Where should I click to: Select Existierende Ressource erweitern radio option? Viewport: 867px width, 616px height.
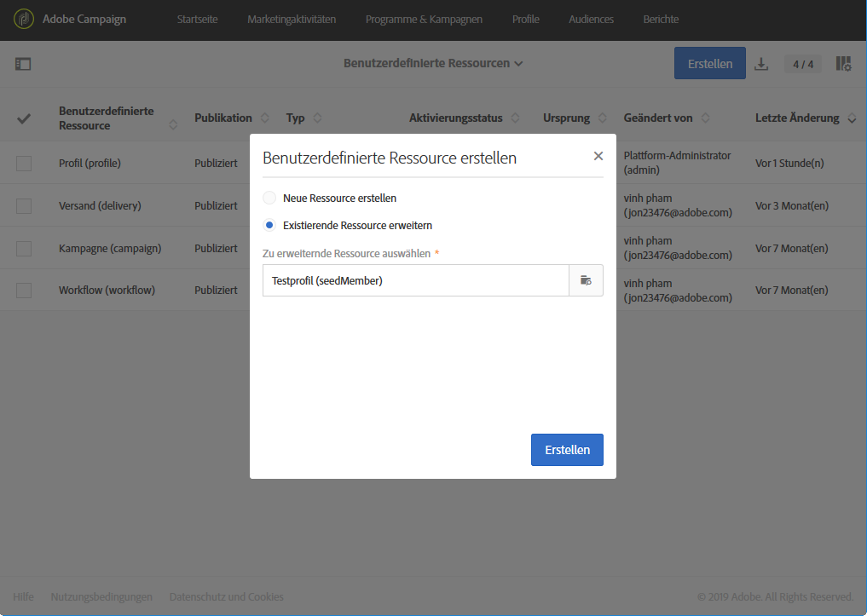click(269, 226)
